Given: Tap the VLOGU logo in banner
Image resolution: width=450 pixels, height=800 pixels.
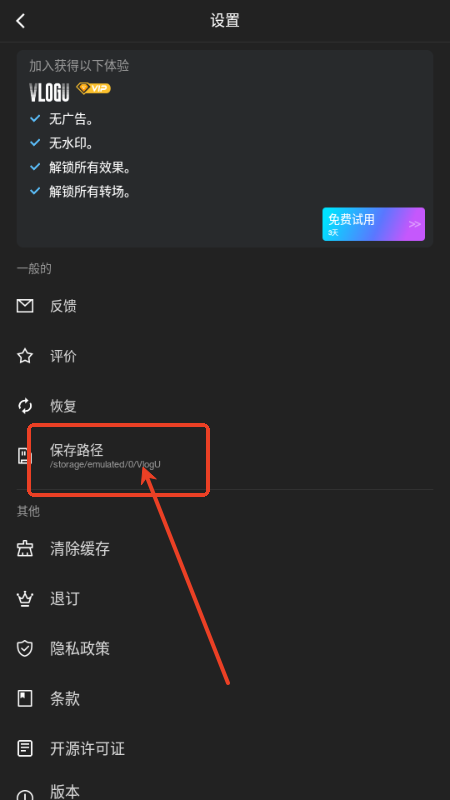Looking at the screenshot, I should click(x=49, y=93).
